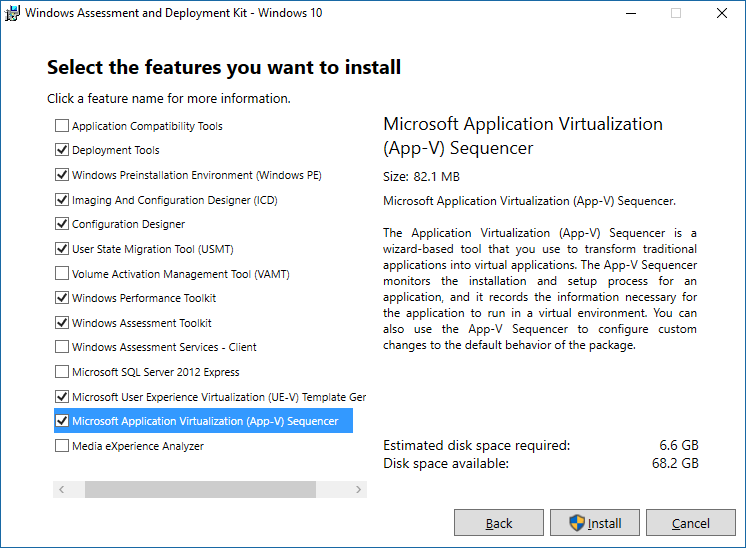Screen dimensions: 746x548
Task: Close the Windows ADK setup window
Action: (x=722, y=14)
